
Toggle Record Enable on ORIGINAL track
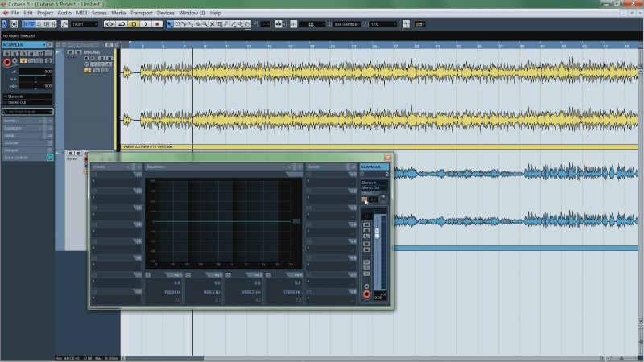(x=86, y=58)
